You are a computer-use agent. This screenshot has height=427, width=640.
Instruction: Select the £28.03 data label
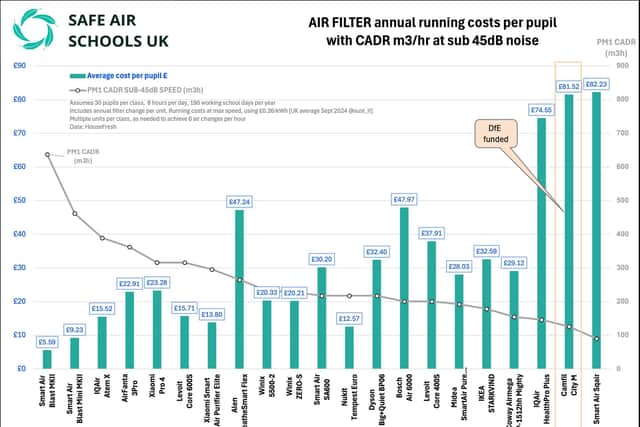coord(459,267)
